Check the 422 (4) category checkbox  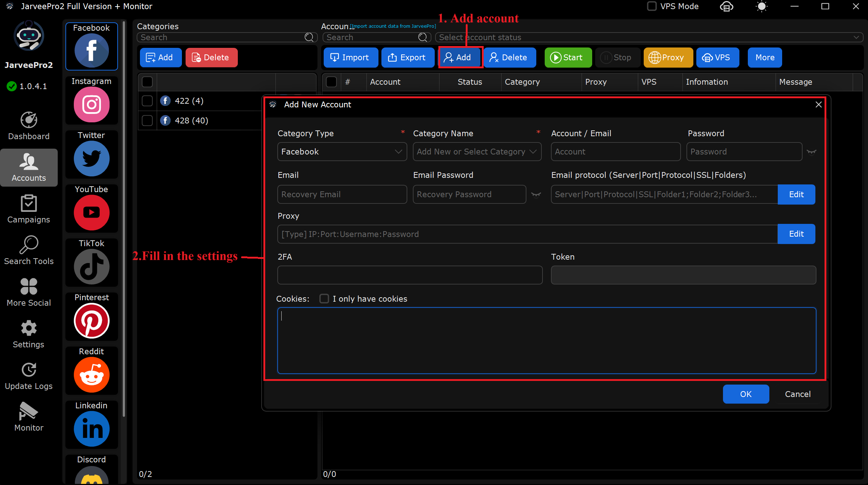(x=147, y=101)
